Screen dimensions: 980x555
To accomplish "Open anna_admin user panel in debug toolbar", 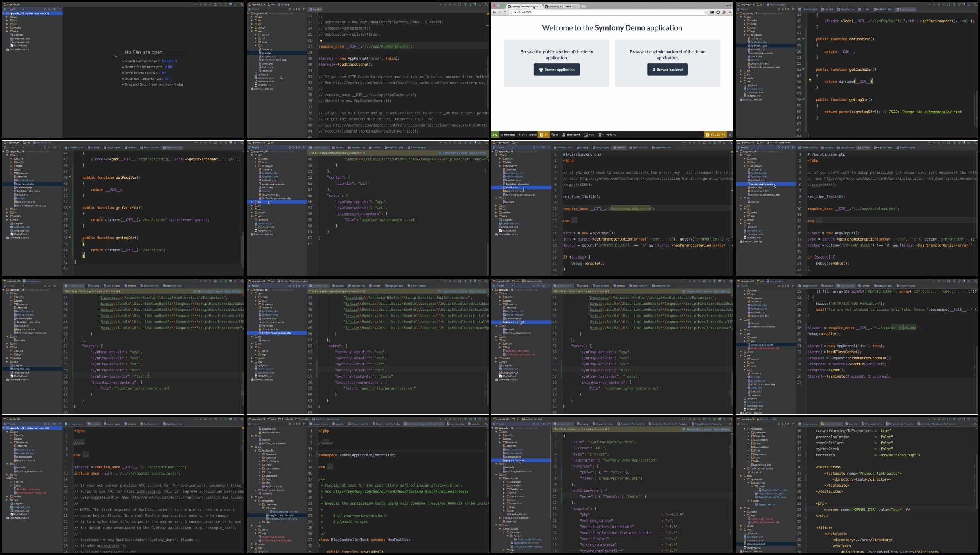I will click(x=571, y=135).
